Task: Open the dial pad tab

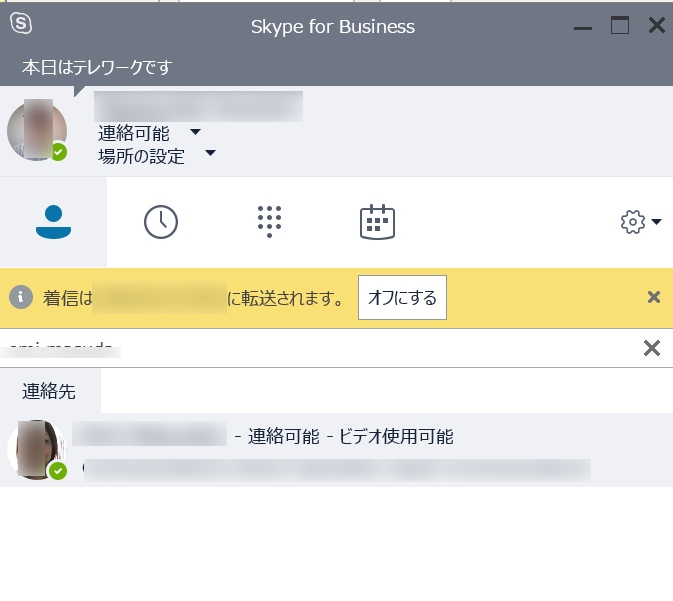Action: [x=269, y=222]
